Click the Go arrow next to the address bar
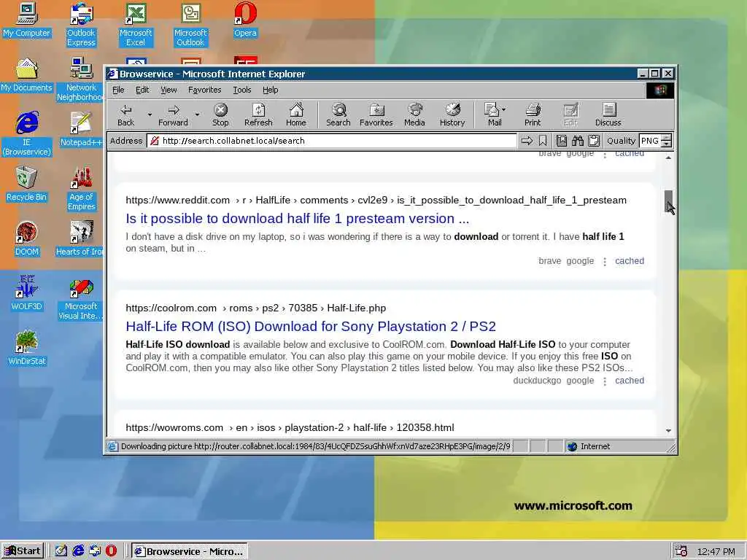 coord(527,141)
